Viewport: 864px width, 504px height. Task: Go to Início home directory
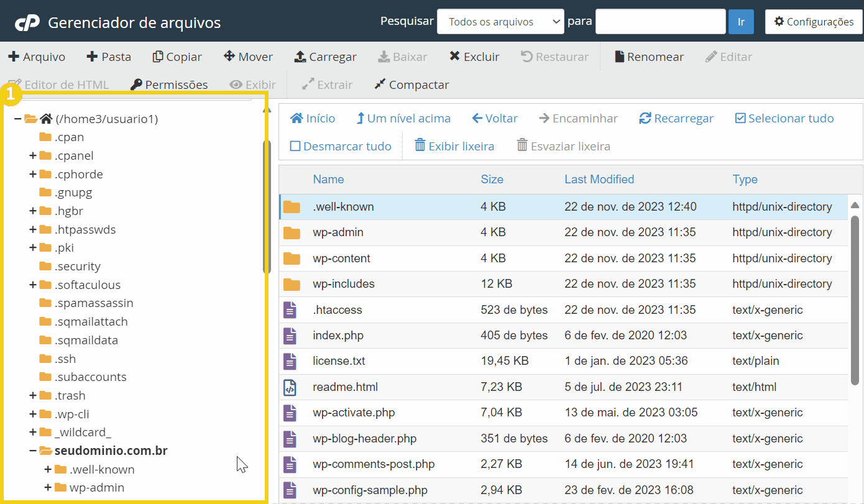(x=313, y=118)
